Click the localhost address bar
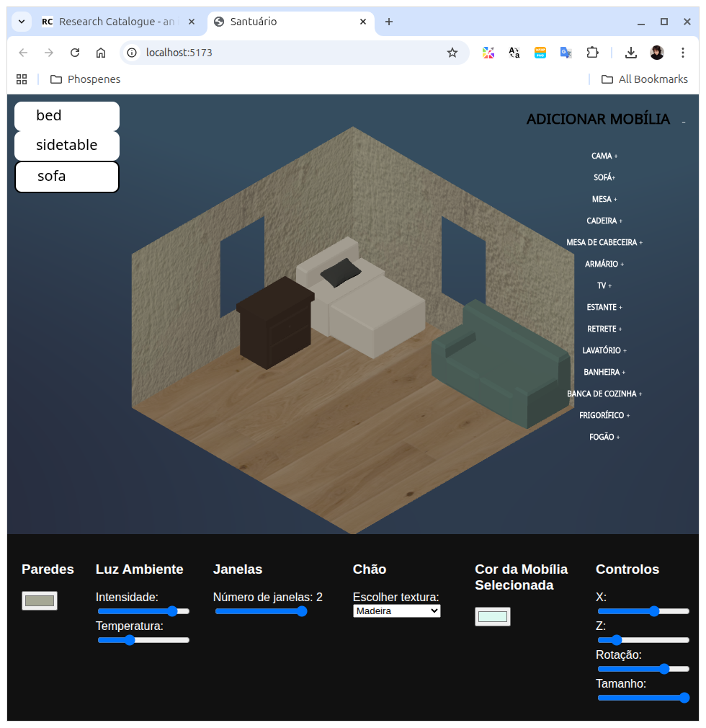 coord(288,53)
